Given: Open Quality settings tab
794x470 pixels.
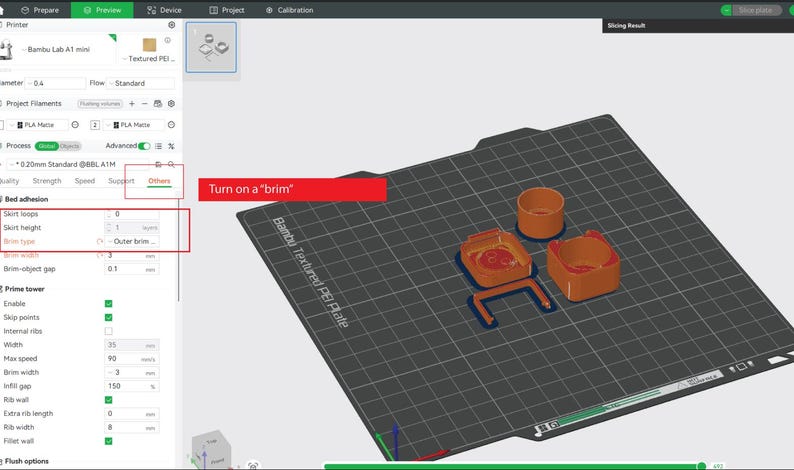Looking at the screenshot, I should coord(9,181).
